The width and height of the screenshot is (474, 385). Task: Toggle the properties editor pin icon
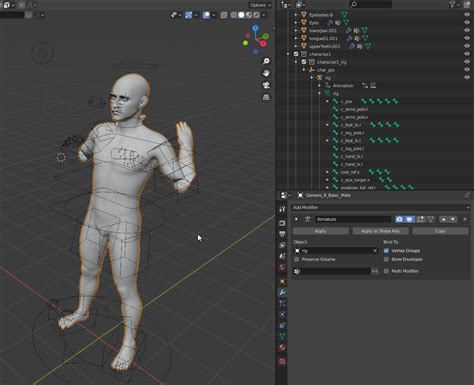pos(467,195)
